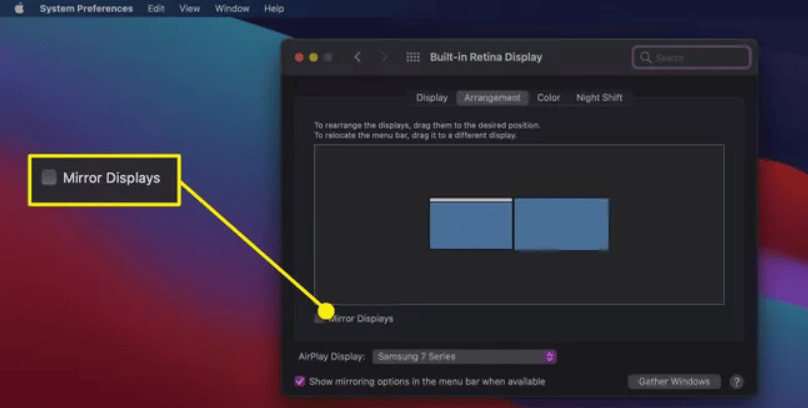808x408 pixels.
Task: Minimize window with yellow button
Action: [x=313, y=57]
